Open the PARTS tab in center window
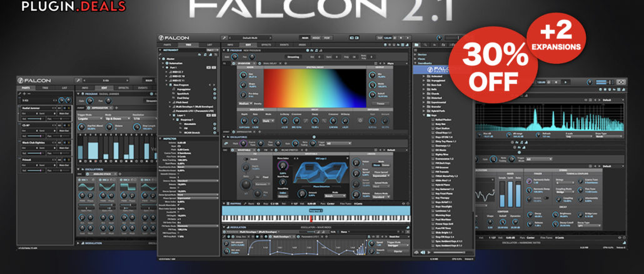The width and height of the screenshot is (644, 274). point(168,45)
